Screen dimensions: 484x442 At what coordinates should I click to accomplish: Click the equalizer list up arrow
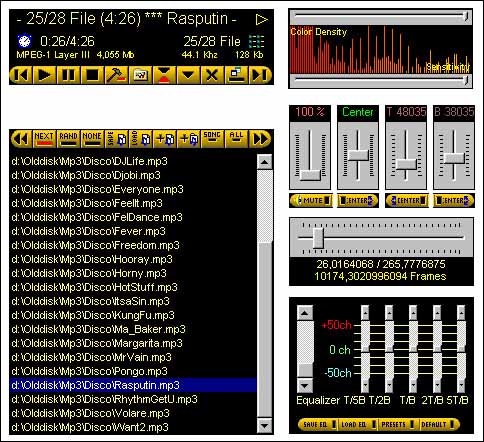point(305,313)
